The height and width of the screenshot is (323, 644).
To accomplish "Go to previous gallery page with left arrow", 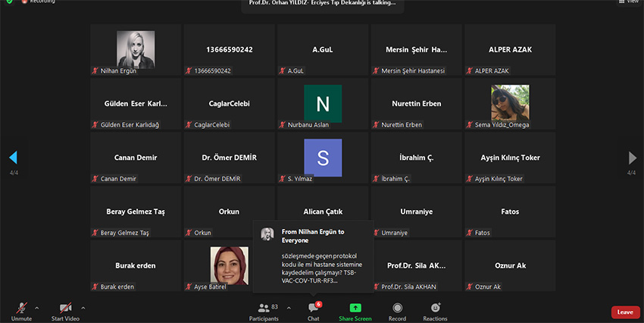I will click(12, 158).
